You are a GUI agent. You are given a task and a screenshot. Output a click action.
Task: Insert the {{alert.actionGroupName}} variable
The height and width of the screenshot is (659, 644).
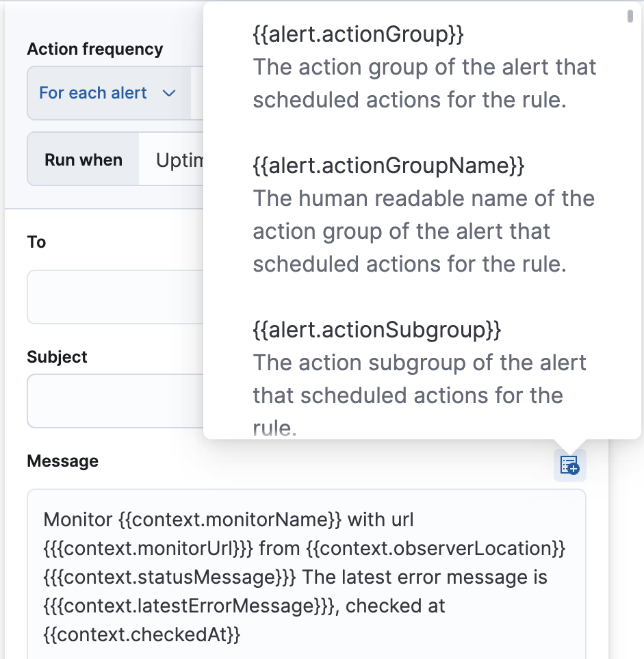[387, 165]
